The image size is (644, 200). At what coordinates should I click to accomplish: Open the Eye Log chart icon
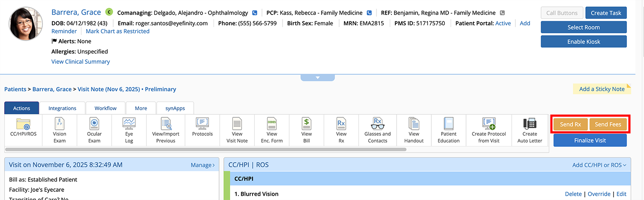click(129, 124)
